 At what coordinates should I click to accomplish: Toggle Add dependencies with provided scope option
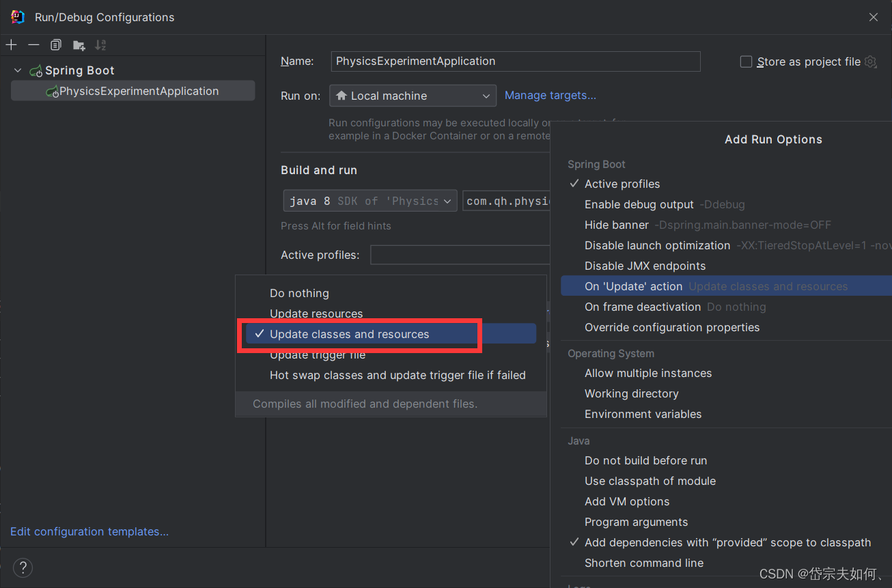tap(726, 542)
